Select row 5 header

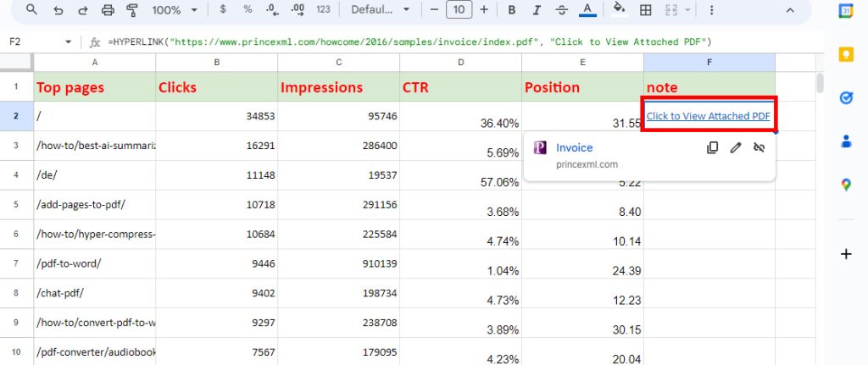[x=16, y=205]
